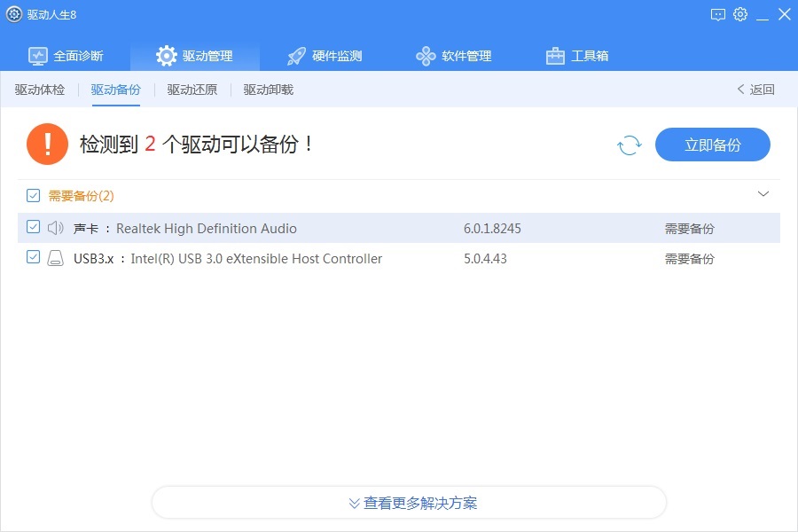Select the 驱动管理 gear icon
Image resolution: width=798 pixels, height=532 pixels.
pyautogui.click(x=166, y=54)
